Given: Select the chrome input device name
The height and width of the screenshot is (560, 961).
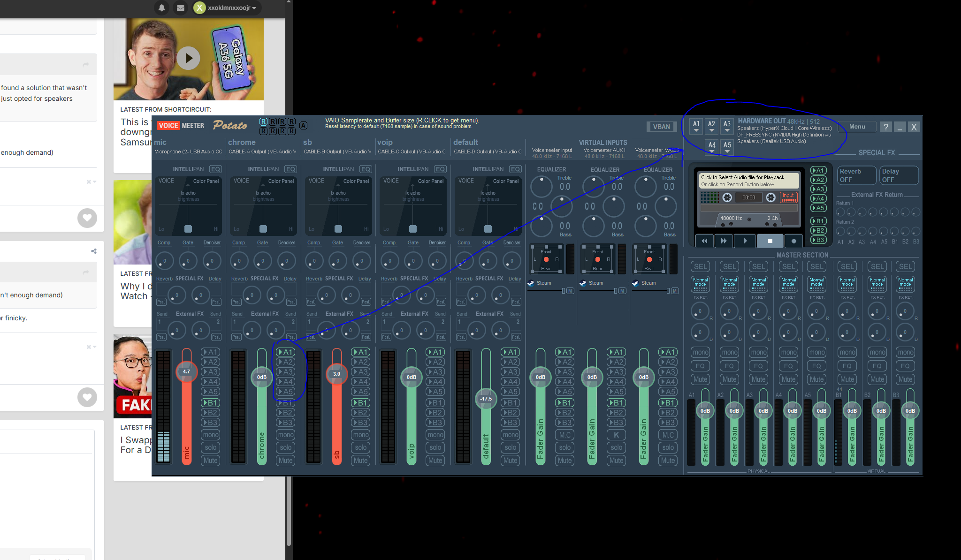Looking at the screenshot, I should click(x=263, y=151).
